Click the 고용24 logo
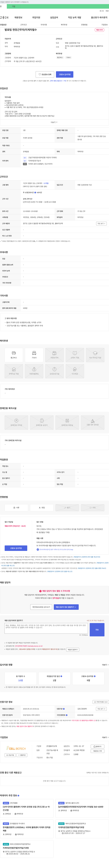Viewport: 109px width, 868px height. coord(4,18)
